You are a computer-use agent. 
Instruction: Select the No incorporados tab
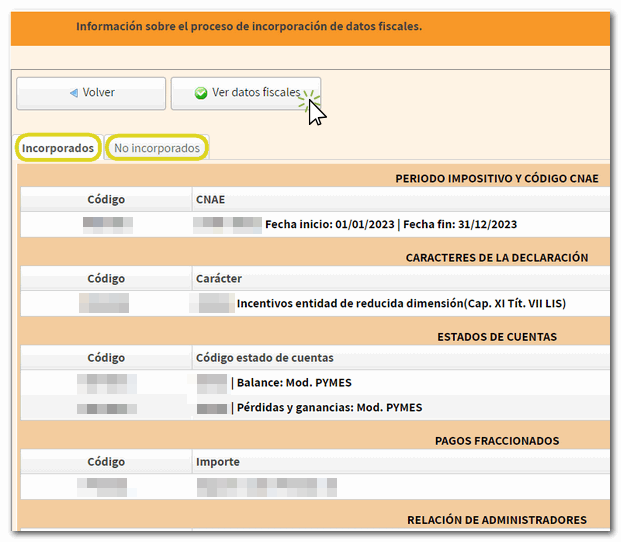pyautogui.click(x=157, y=148)
